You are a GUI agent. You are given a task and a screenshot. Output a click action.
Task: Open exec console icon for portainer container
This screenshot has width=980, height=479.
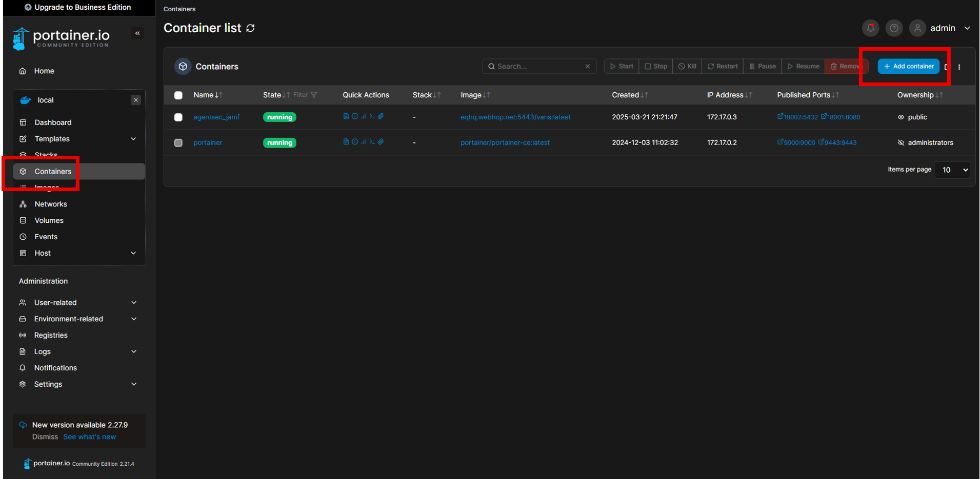372,142
